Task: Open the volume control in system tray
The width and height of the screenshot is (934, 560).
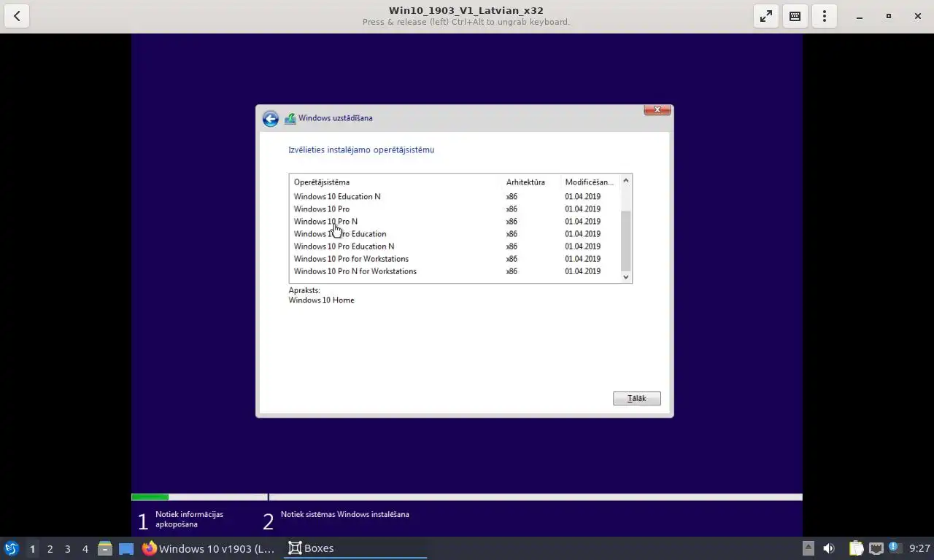Action: click(x=829, y=548)
